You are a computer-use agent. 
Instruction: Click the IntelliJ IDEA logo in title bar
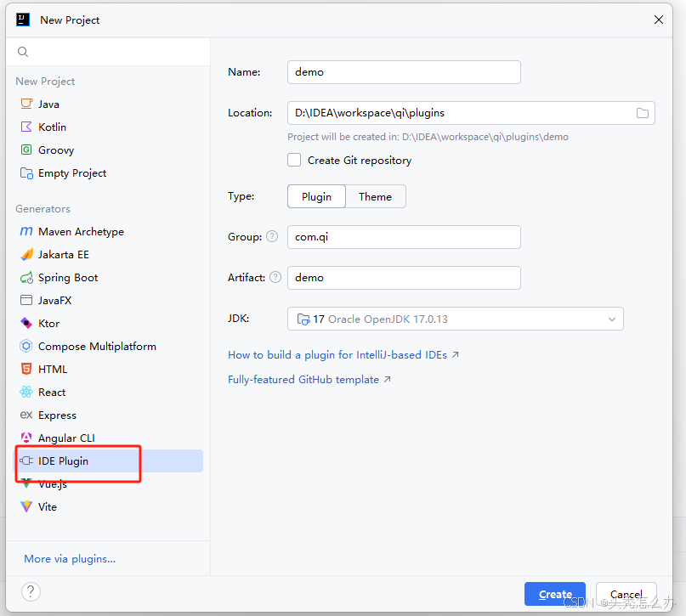(x=23, y=20)
